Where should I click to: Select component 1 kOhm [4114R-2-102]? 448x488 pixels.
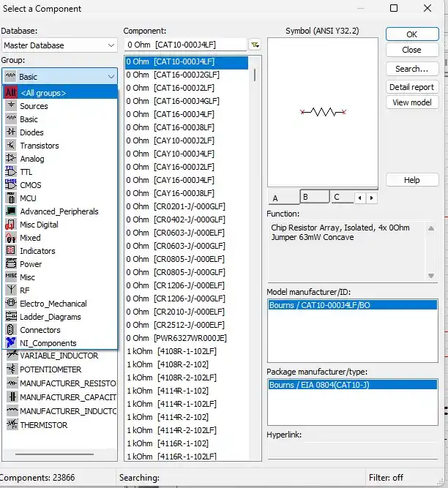[x=187, y=417]
